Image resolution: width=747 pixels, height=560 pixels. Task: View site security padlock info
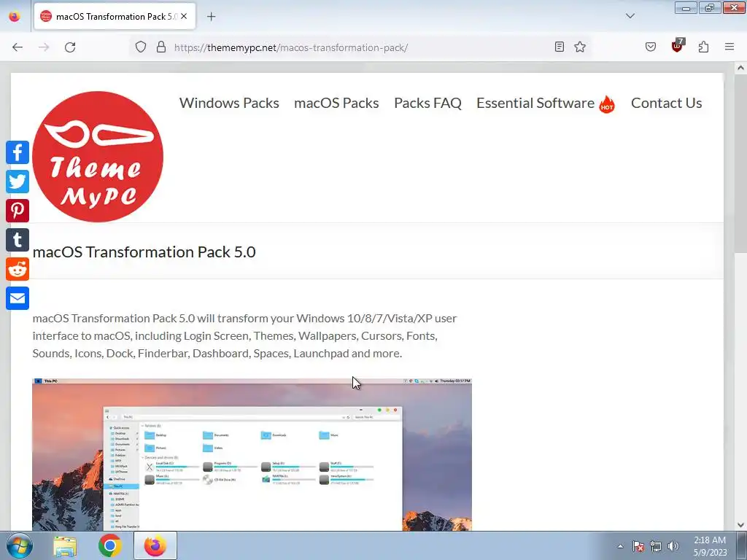[x=161, y=47]
